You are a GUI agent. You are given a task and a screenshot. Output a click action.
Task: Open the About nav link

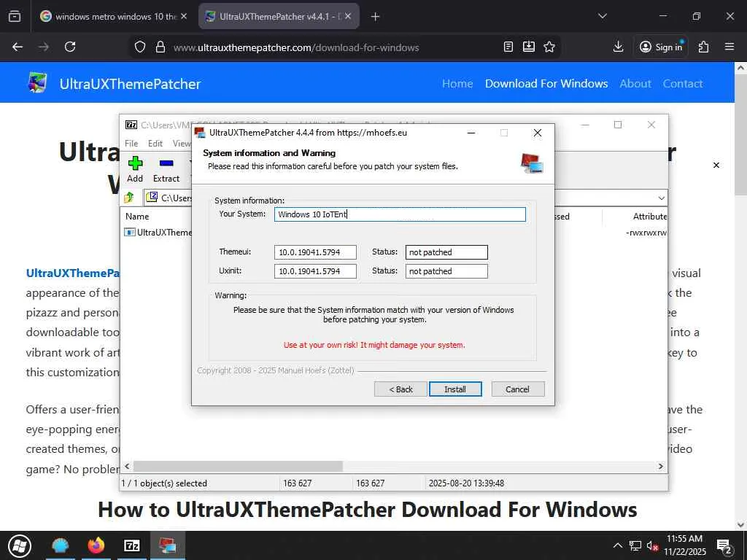[635, 83]
